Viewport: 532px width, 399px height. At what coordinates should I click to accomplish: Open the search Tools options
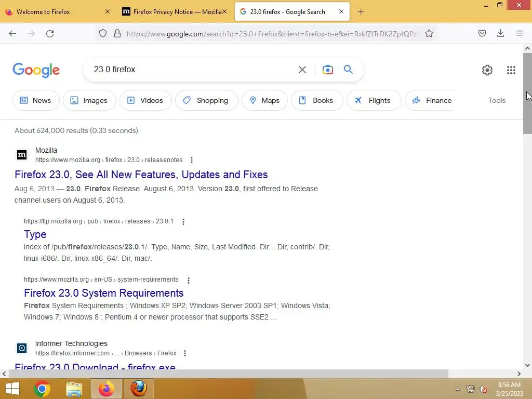[497, 100]
